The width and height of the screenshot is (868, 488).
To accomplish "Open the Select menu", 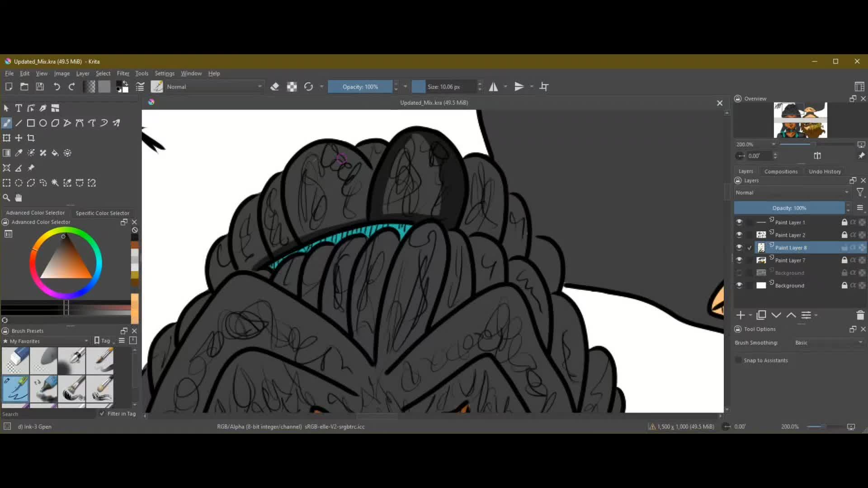I will [103, 74].
